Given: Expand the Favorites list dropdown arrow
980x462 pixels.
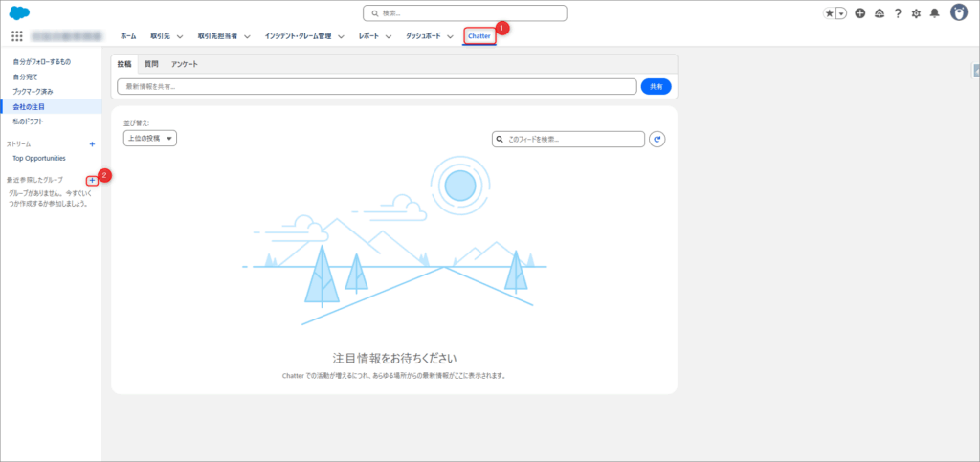Looking at the screenshot, I should pos(841,13).
